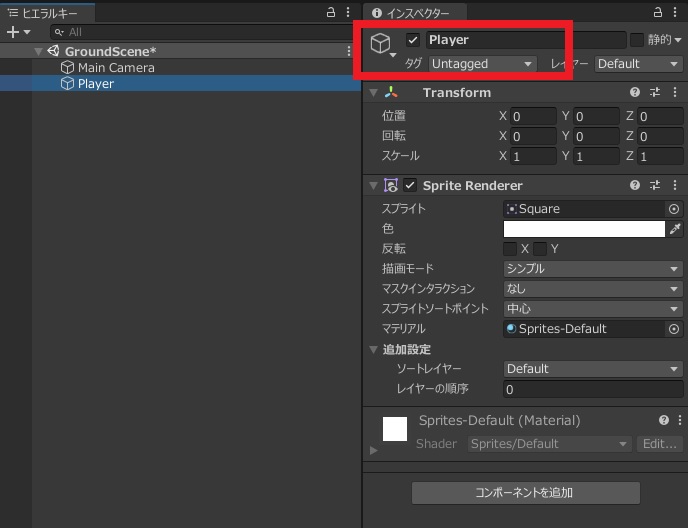The width and height of the screenshot is (688, 528).
Task: Click the hierarchy search magnifier icon
Action: click(59, 32)
